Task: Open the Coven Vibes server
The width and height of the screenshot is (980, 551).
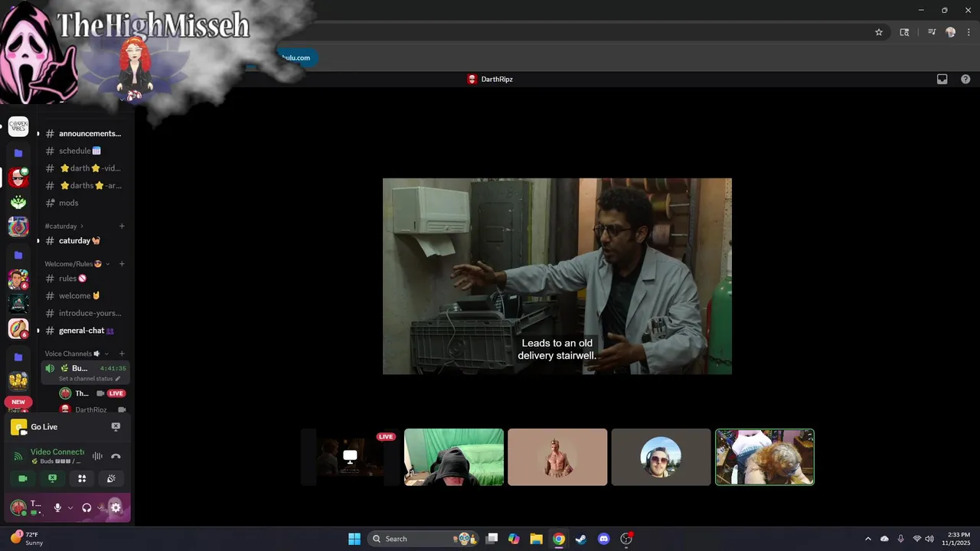Action: (18, 126)
